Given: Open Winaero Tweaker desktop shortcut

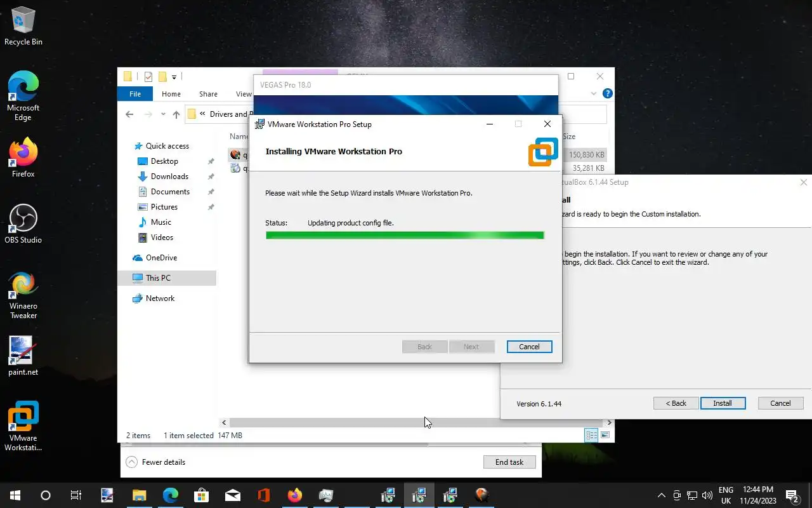Looking at the screenshot, I should [23, 295].
